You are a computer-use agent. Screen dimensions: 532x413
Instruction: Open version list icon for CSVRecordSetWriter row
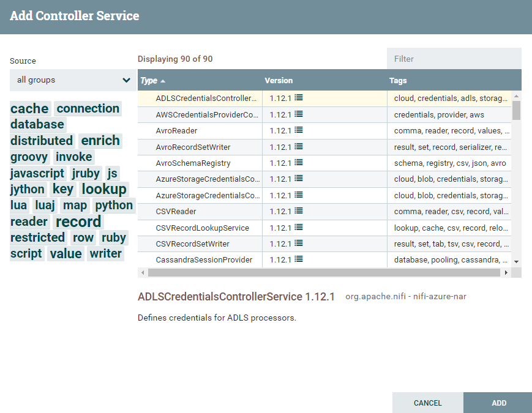[x=299, y=243]
